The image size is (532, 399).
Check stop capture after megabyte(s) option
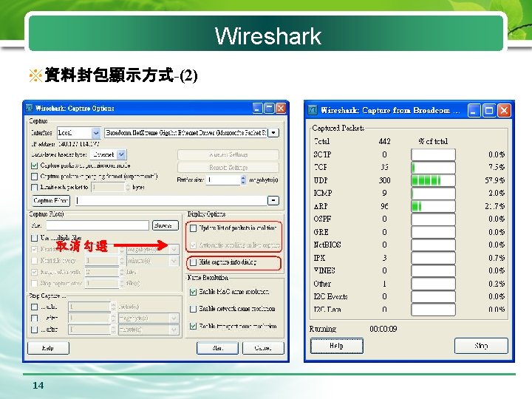tap(34, 318)
